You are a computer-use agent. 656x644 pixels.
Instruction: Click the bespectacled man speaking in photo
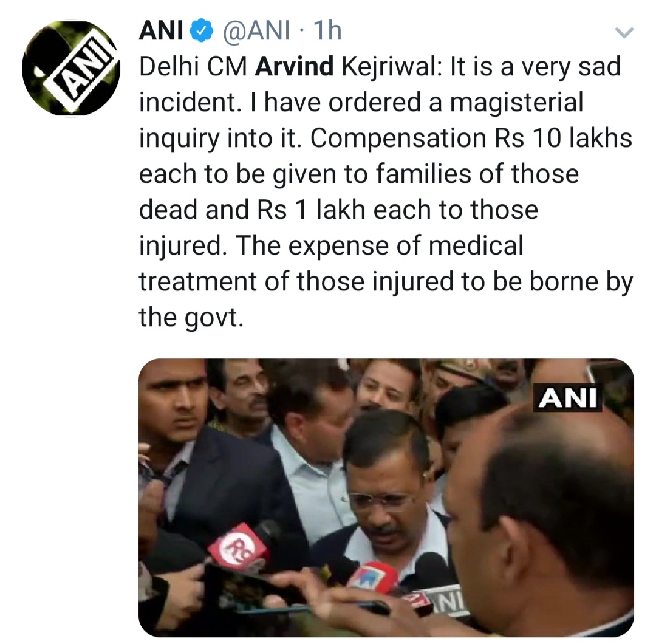pos(387,481)
